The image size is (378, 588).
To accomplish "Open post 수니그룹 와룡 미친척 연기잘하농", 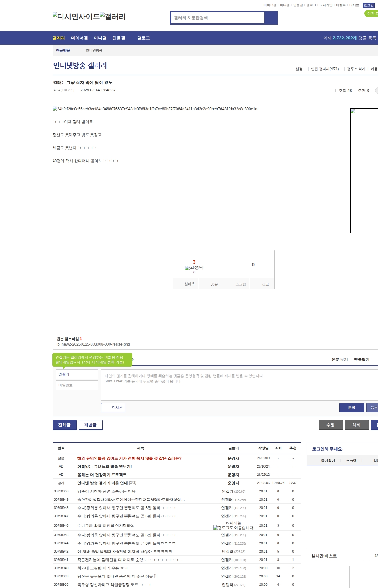I will 106,526.
